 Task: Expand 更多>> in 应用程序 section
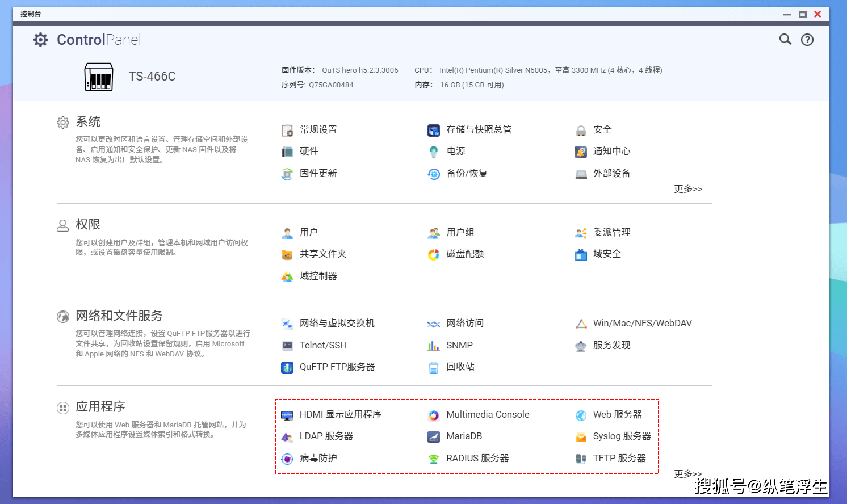[x=688, y=474]
